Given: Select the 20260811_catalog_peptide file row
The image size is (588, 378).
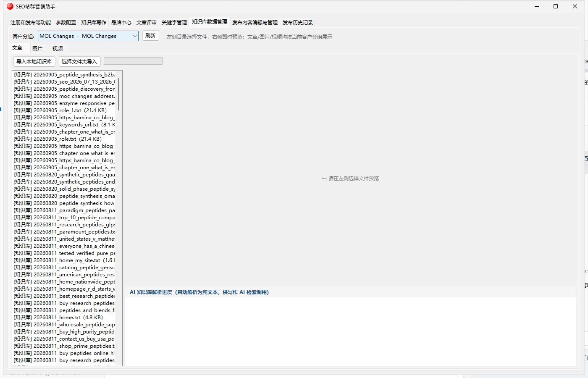Looking at the screenshot, I should pos(64,268).
